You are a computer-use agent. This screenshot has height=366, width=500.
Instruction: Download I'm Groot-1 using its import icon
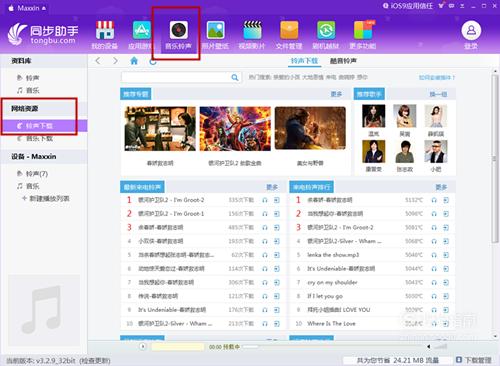pos(277,214)
